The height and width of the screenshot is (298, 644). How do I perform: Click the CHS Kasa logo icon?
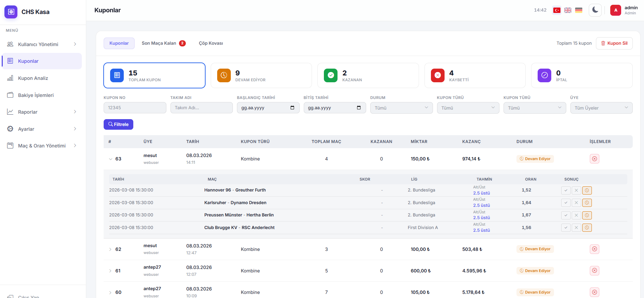(11, 12)
